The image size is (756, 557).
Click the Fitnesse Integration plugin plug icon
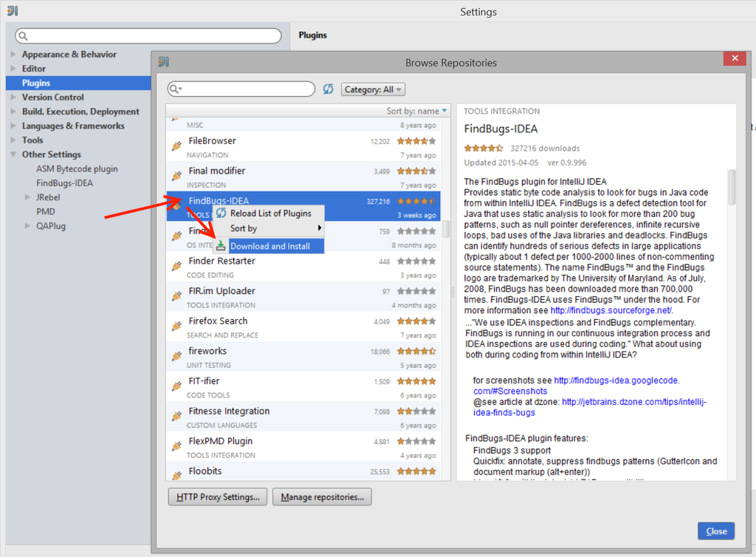pos(177,416)
